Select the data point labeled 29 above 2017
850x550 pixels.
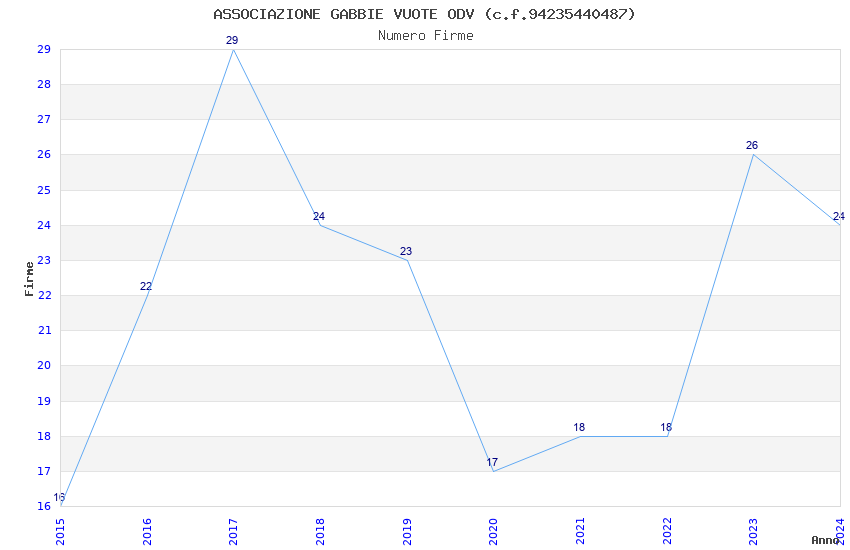pyautogui.click(x=232, y=40)
